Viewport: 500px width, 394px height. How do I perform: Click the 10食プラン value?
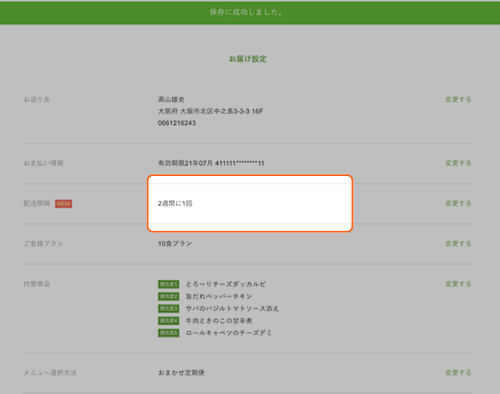(175, 244)
